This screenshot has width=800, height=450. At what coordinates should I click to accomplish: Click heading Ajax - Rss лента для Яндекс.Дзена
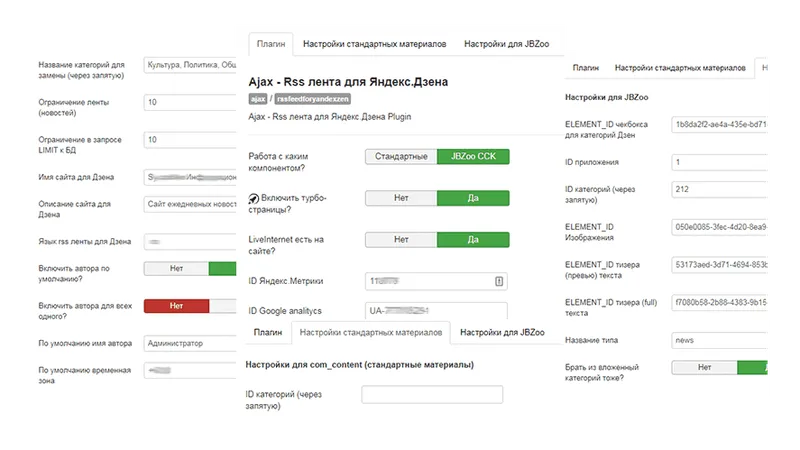(348, 82)
